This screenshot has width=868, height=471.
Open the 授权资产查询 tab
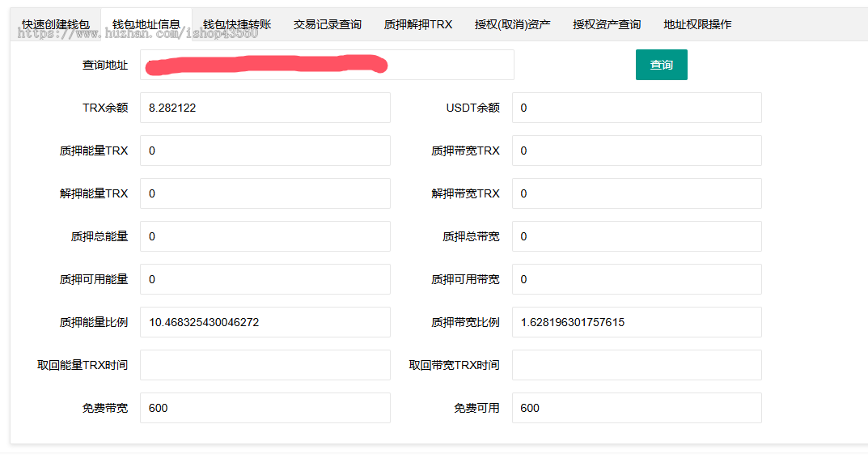(607, 24)
